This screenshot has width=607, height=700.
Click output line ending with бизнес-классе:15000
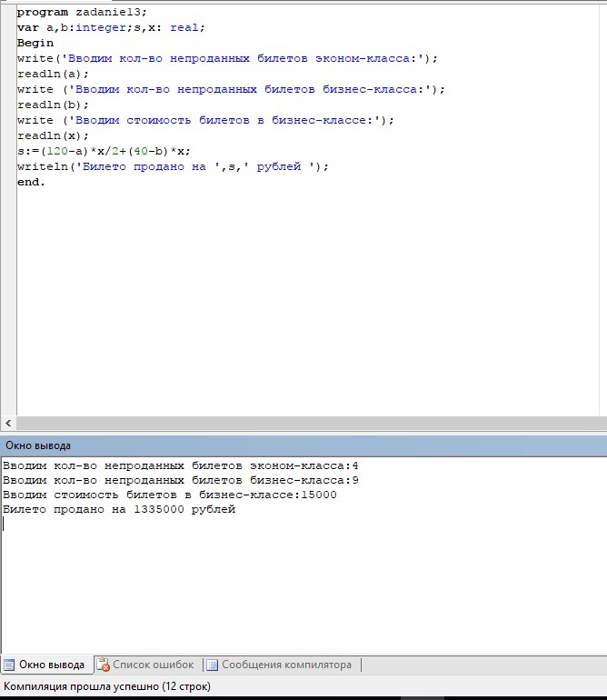click(x=170, y=495)
